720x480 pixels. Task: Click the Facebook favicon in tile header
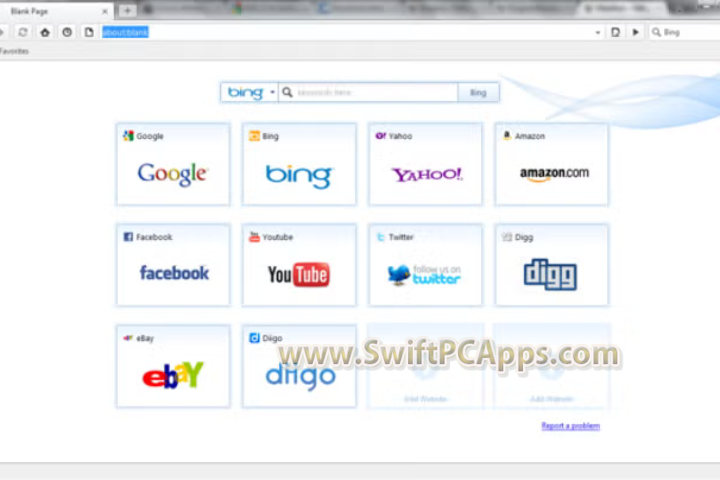[x=128, y=237]
